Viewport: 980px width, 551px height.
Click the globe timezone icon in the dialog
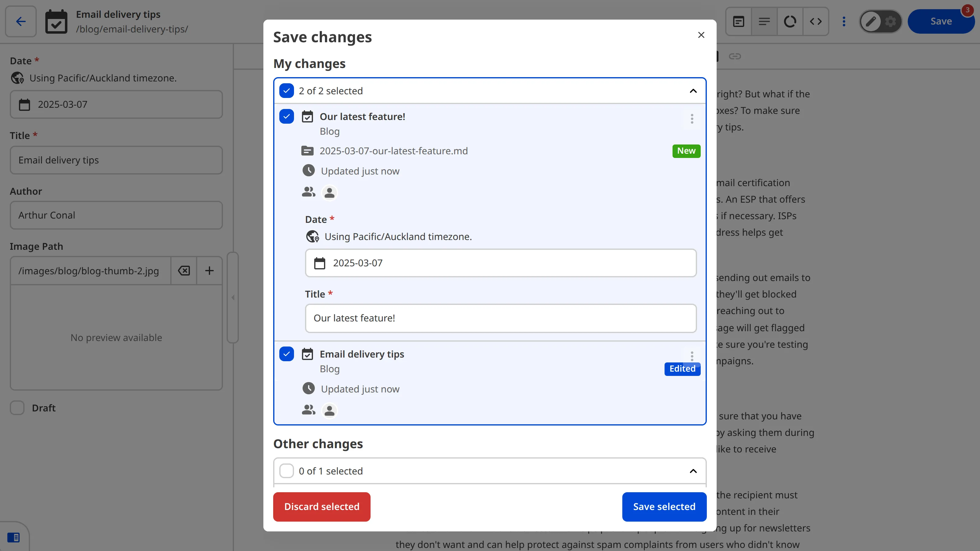tap(313, 237)
